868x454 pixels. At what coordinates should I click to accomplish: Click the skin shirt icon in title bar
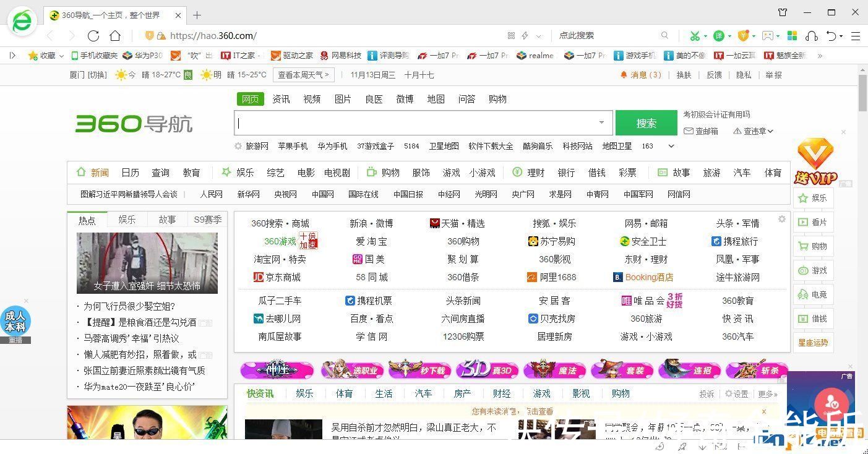pos(783,12)
